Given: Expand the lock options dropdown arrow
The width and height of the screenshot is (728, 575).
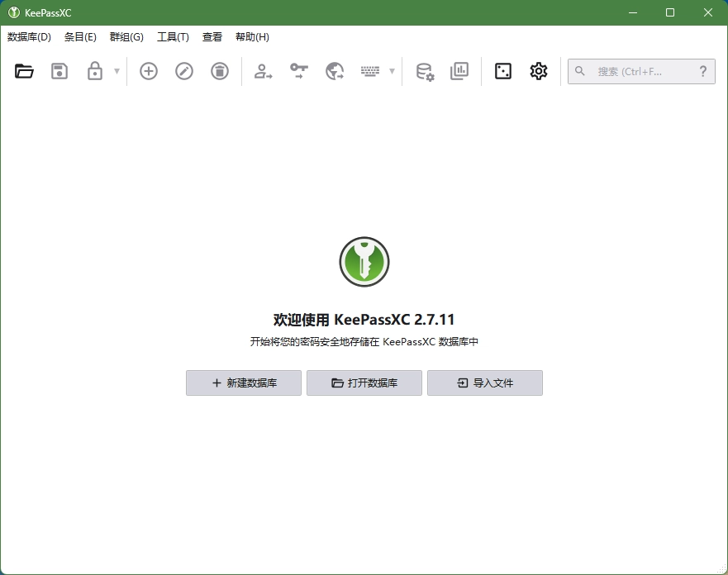Looking at the screenshot, I should (x=114, y=71).
